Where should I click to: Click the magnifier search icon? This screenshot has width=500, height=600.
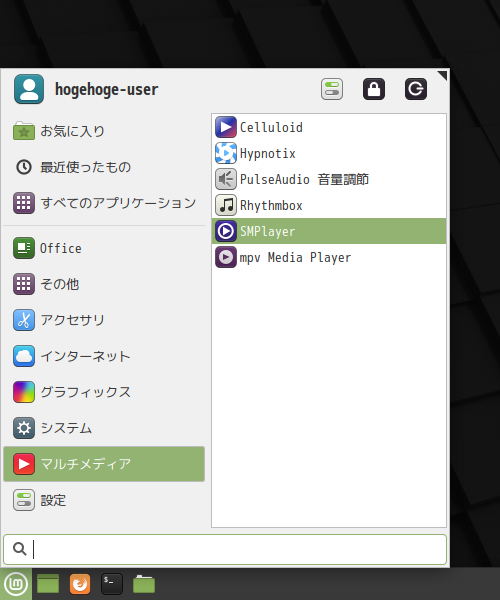[20, 549]
